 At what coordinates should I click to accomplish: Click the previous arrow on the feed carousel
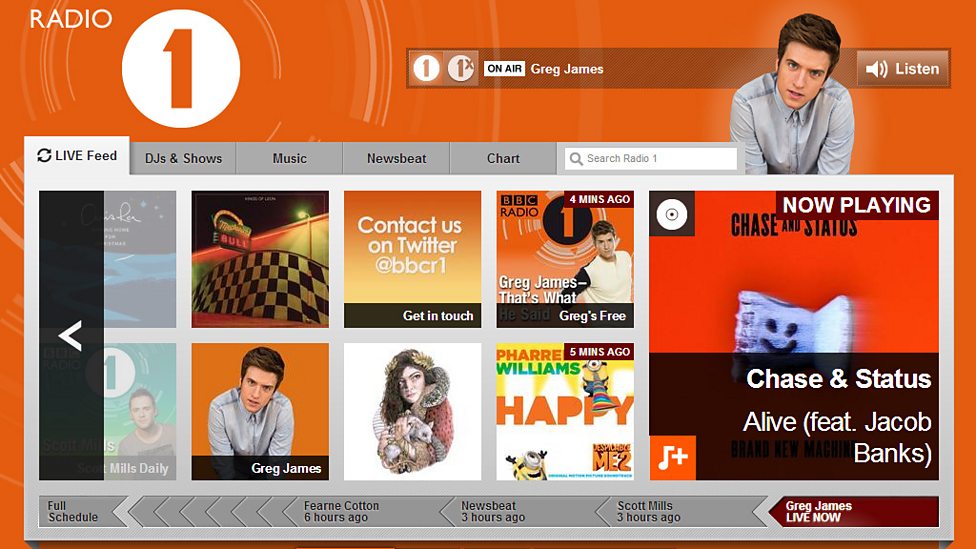(x=71, y=336)
